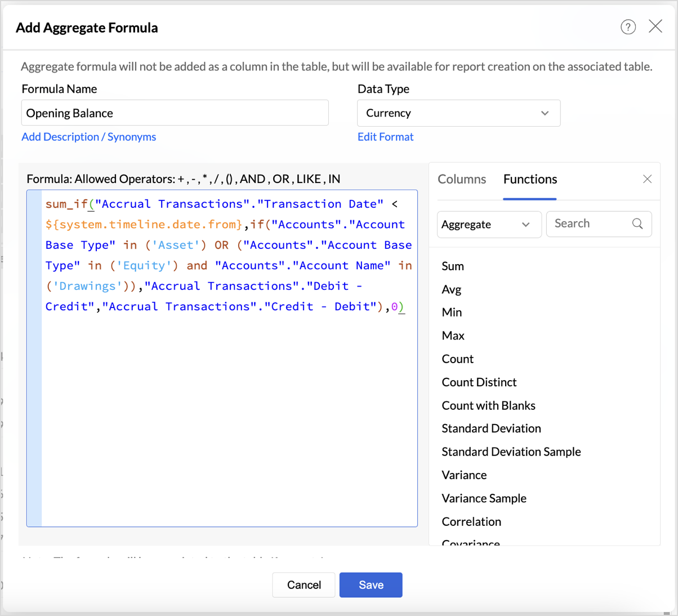Focus the Formula Name input field

(175, 113)
